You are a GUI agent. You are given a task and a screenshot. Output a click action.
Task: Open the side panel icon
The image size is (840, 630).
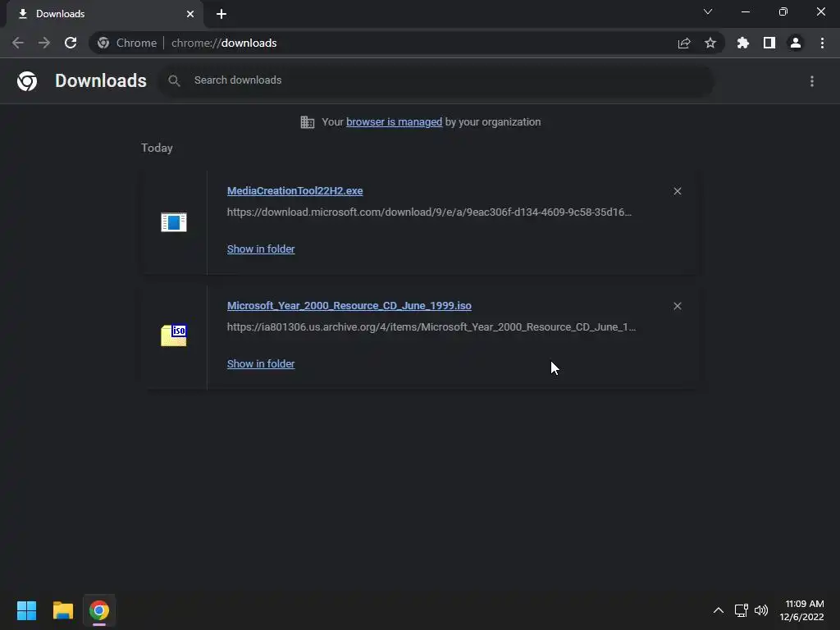click(769, 43)
